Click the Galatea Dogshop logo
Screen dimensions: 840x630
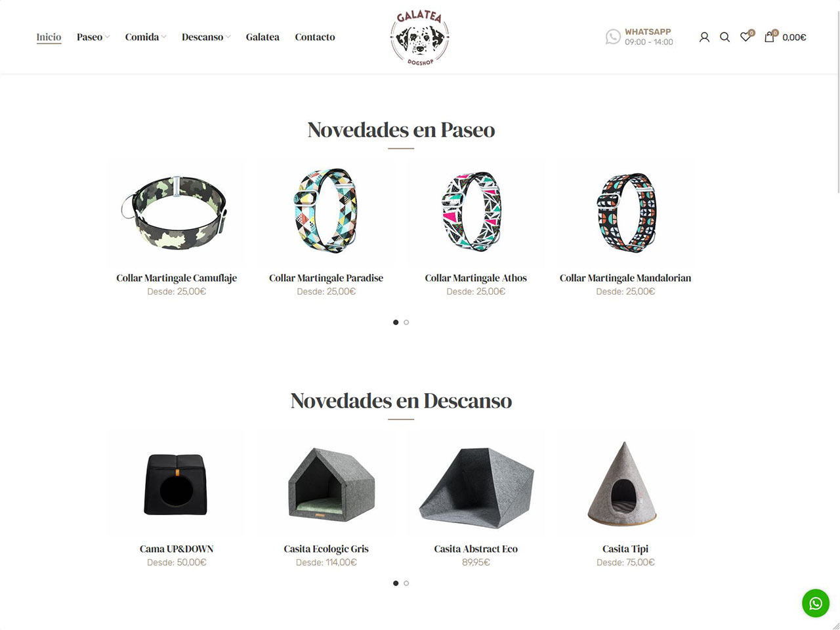420,37
